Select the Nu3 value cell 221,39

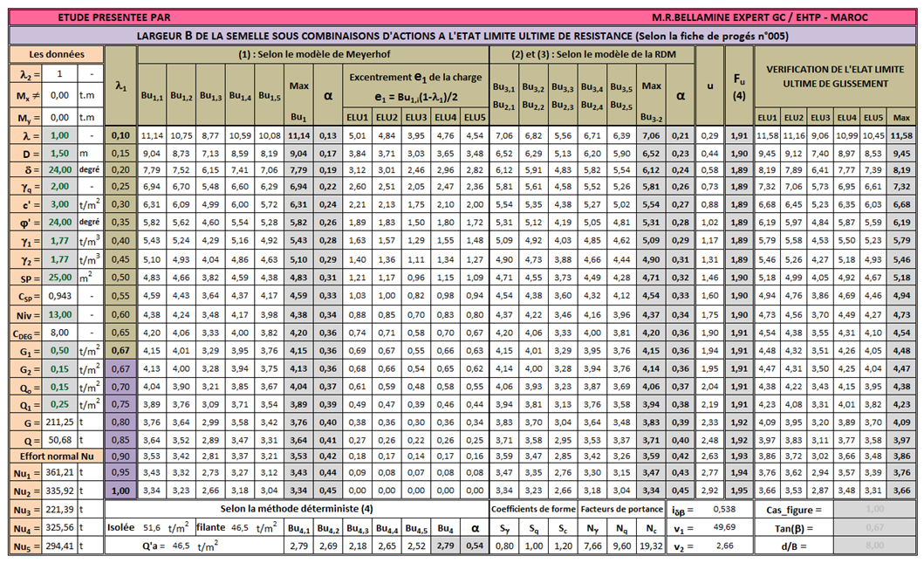pos(59,510)
